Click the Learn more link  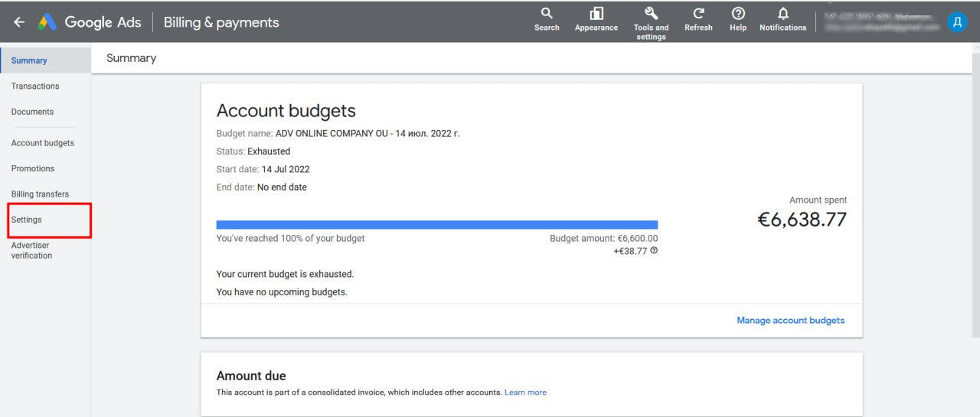point(525,393)
